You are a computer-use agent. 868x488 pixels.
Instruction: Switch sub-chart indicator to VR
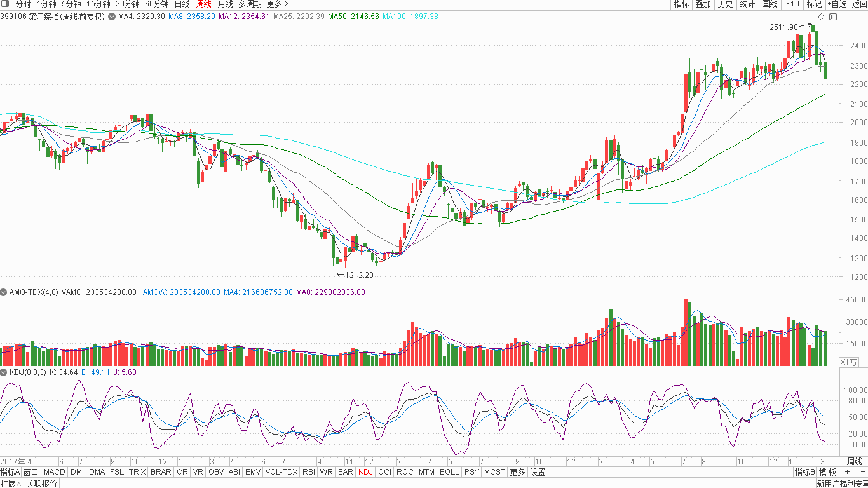coord(198,472)
